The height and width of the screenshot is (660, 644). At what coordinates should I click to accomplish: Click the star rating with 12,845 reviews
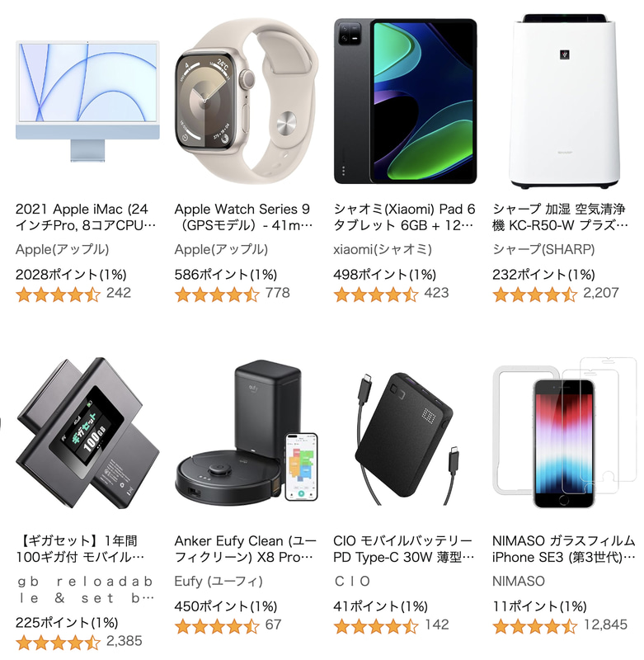click(534, 626)
